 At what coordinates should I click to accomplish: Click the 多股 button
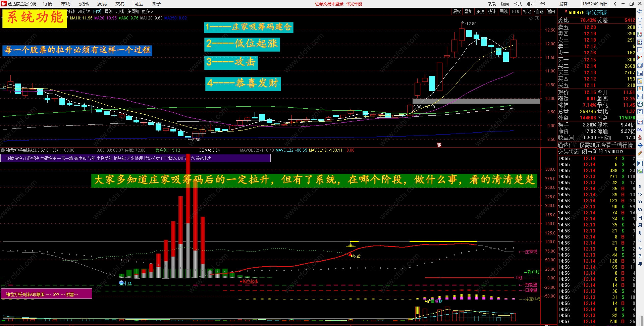[480, 11]
